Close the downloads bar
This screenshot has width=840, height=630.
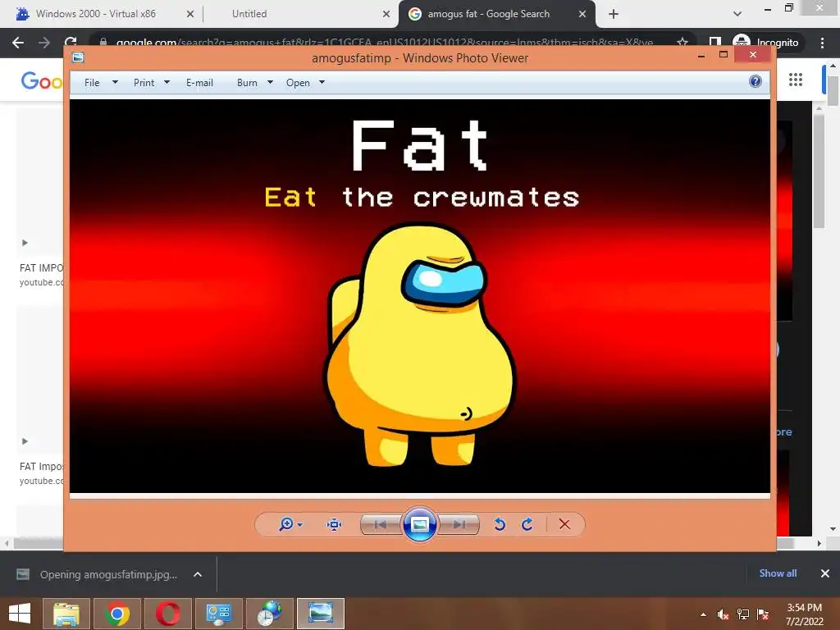coord(825,573)
